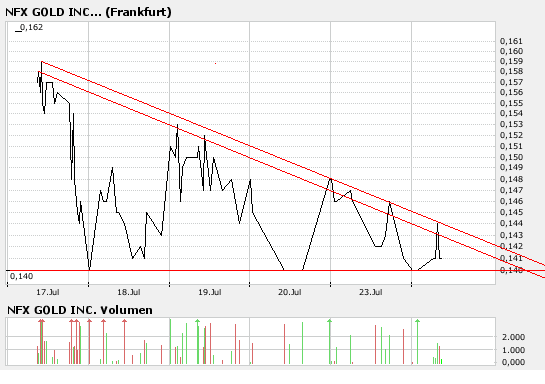This screenshot has width=545, height=384.
Task: Click the 0,153 price axis label
Action: point(511,124)
